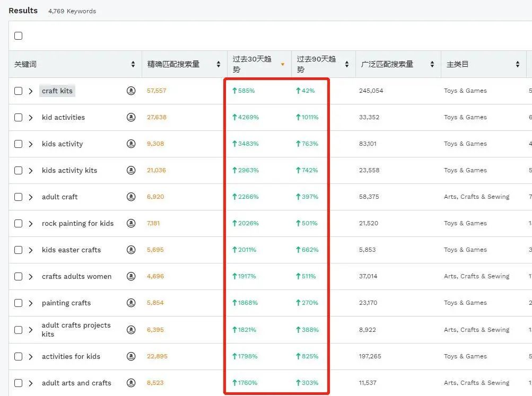Viewport: 532px width, 396px height.
Task: Check the checkbox for craft kits row
Action: 18,91
